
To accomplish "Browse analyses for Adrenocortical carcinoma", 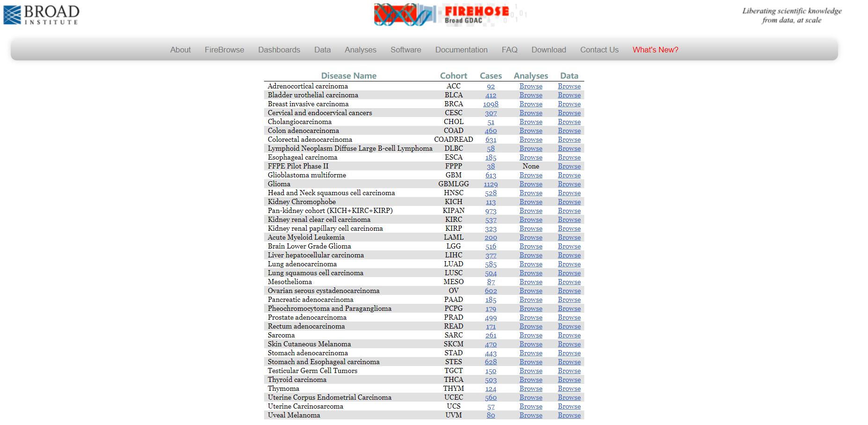I will (x=531, y=86).
